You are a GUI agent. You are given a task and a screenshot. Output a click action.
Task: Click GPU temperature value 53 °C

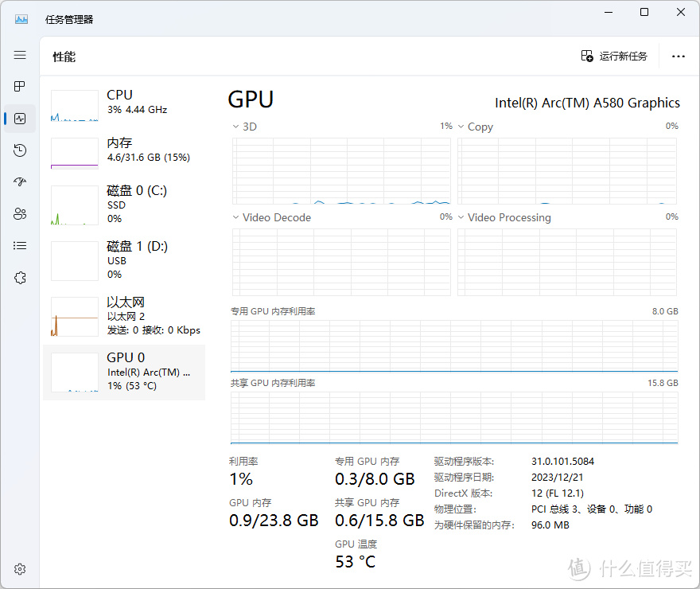click(x=356, y=562)
